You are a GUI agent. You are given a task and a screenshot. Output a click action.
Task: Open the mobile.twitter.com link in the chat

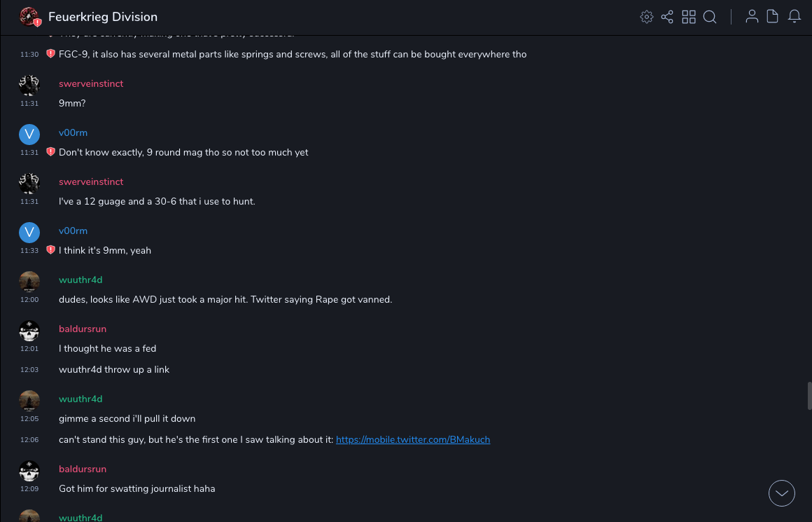click(413, 439)
